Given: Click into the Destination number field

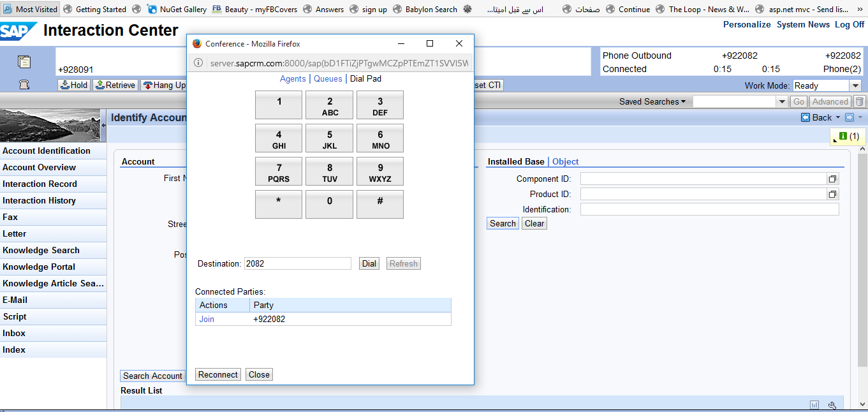Looking at the screenshot, I should coord(297,263).
